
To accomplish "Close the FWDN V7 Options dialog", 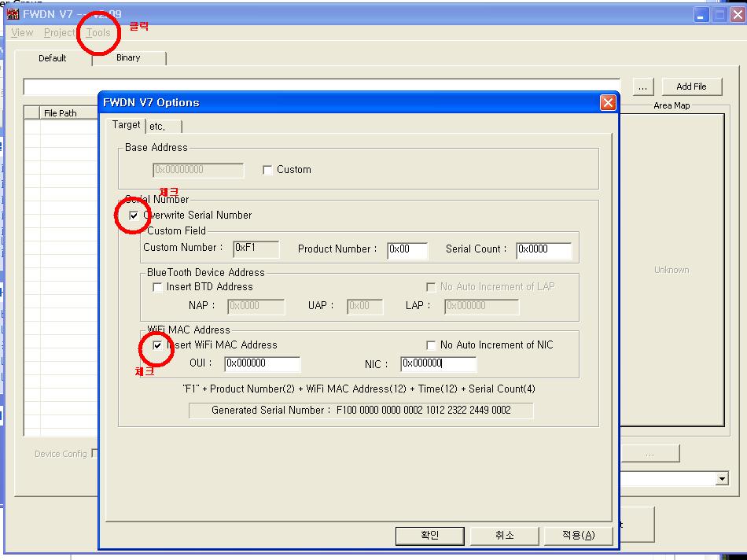I will (608, 102).
